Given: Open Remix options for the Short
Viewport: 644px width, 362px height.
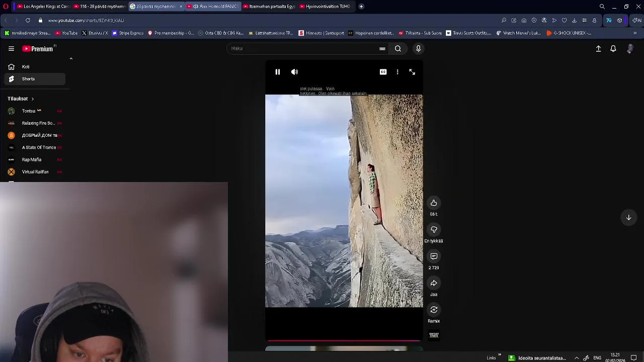Looking at the screenshot, I should [x=434, y=310].
